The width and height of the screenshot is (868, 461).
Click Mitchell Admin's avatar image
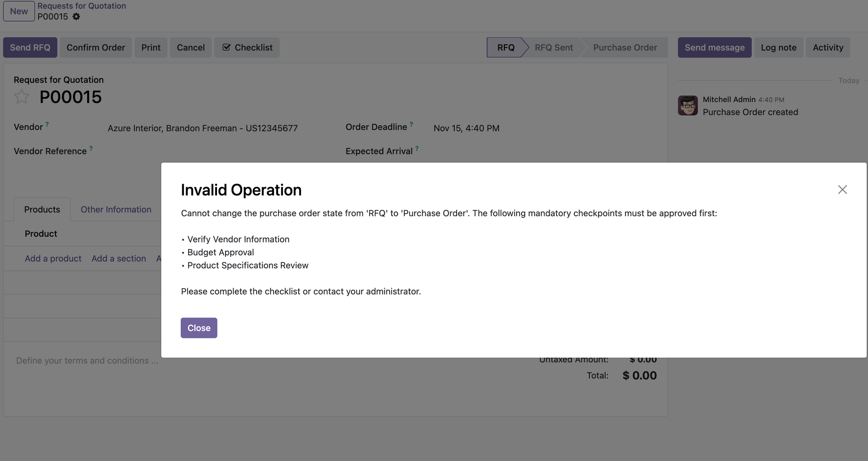[x=687, y=105]
